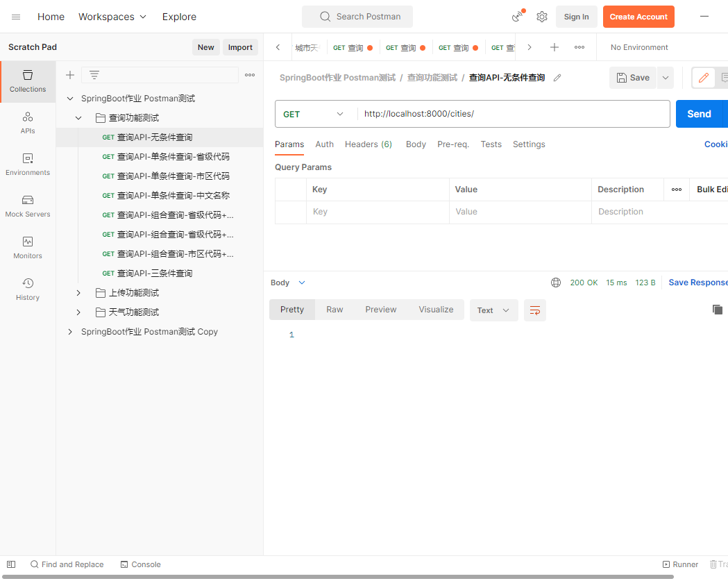Open Explore in top navigation
728x581 pixels.
(x=179, y=17)
